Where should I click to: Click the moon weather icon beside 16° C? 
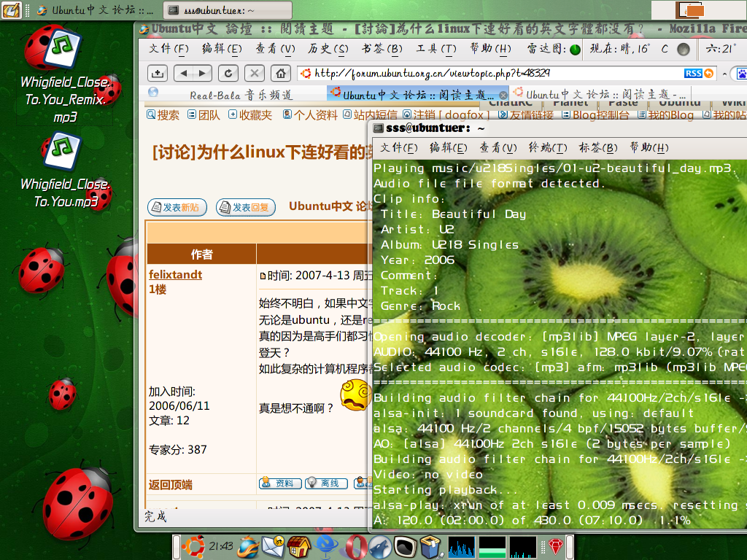tap(683, 49)
